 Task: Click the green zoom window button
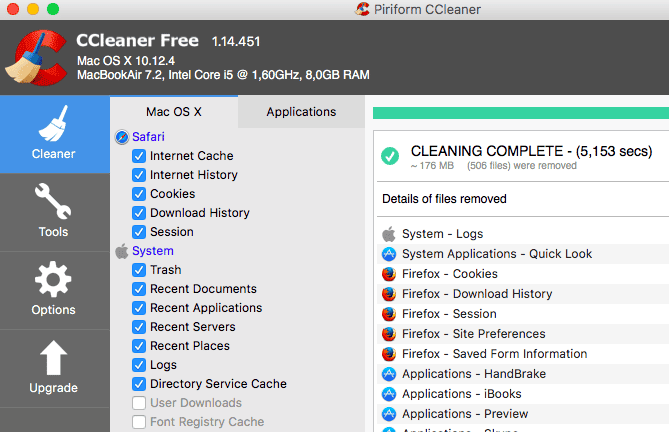coord(53,9)
